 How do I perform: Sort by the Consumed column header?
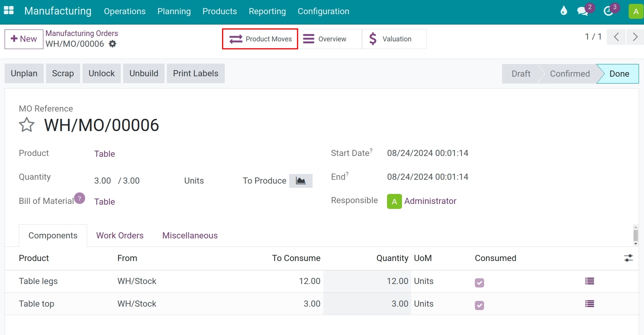pos(496,258)
